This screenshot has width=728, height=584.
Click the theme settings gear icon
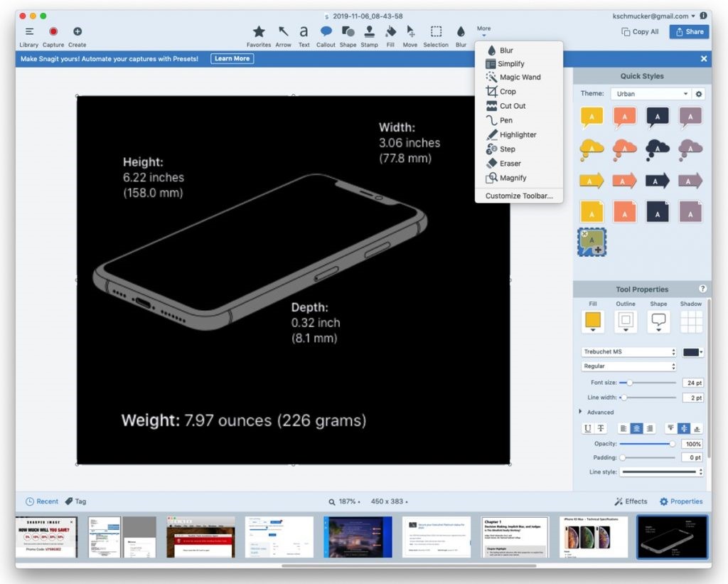[699, 94]
